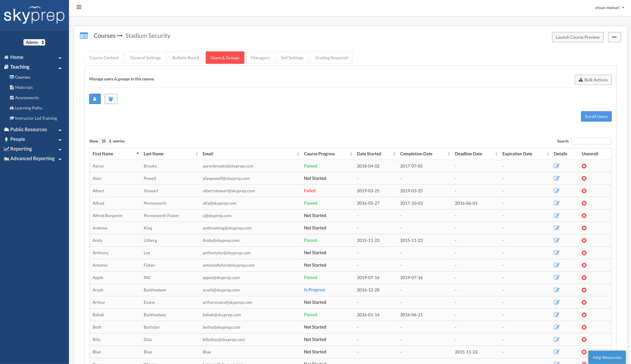
Task: Open the Admin role dropdown
Action: (x=34, y=42)
